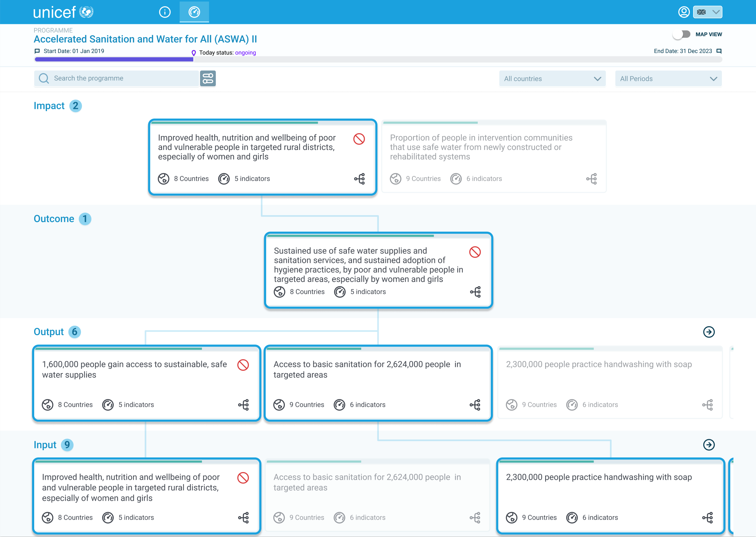The height and width of the screenshot is (537, 756).
Task: Open the user profile icon
Action: click(684, 12)
